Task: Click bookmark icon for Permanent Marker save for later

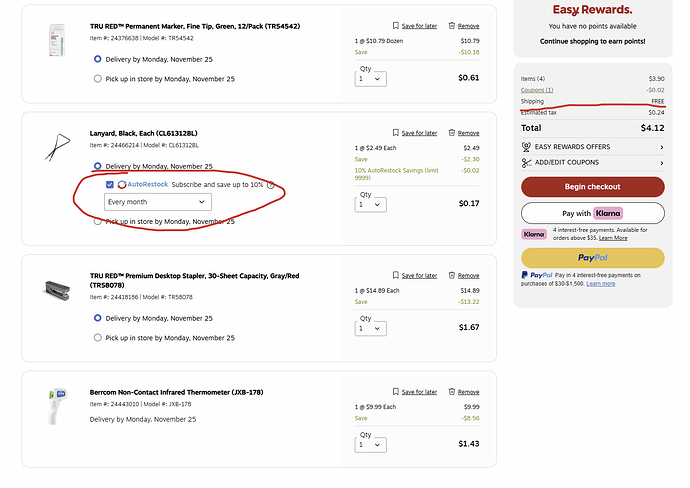Action: pos(396,26)
